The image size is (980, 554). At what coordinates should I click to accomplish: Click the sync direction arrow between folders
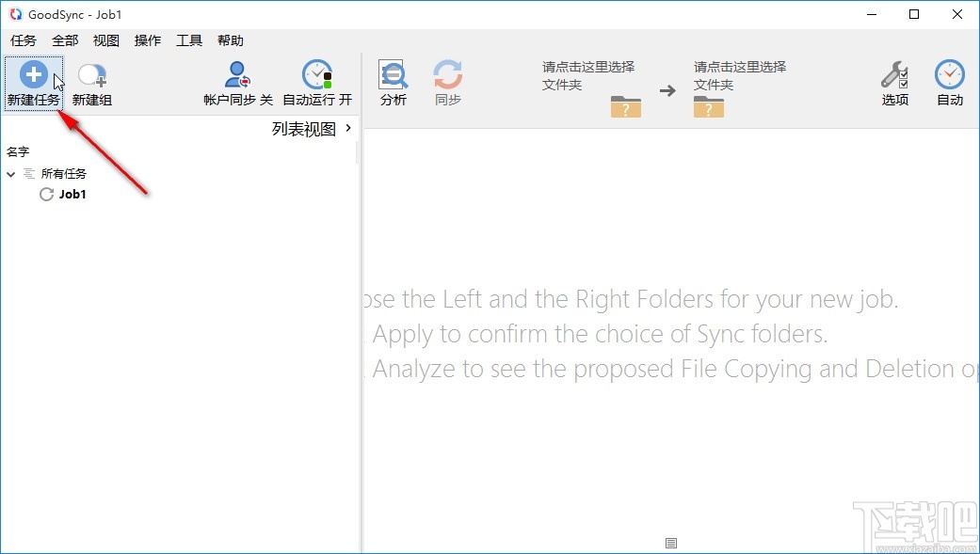click(667, 90)
